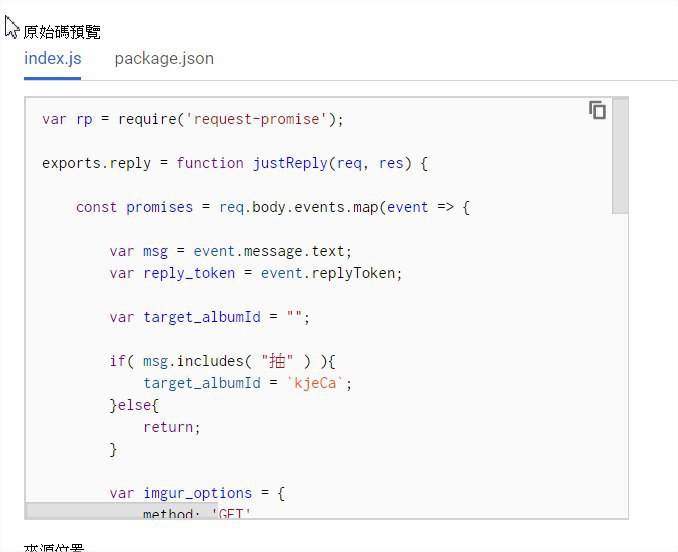This screenshot has width=678, height=552.
Task: Click the `kjeCa` album ID value
Action: (x=319, y=383)
